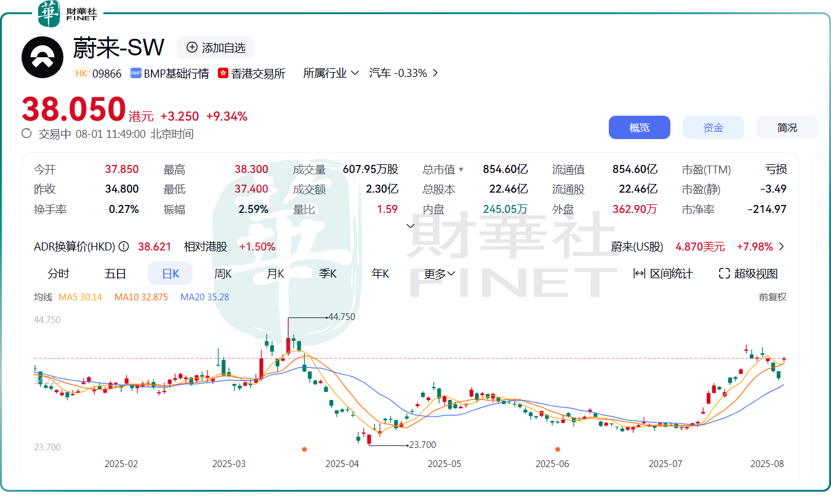Click the ADR price 38.621
This screenshot has width=831, height=504.
155,247
